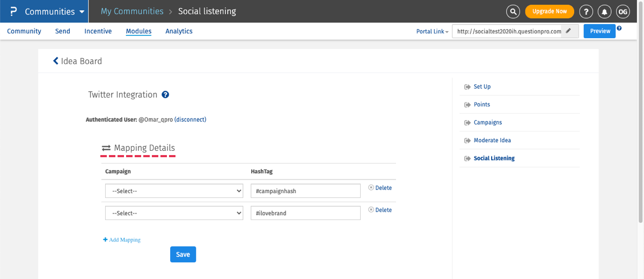Click the Upgrade Now button
The width and height of the screenshot is (644, 279).
(x=549, y=11)
